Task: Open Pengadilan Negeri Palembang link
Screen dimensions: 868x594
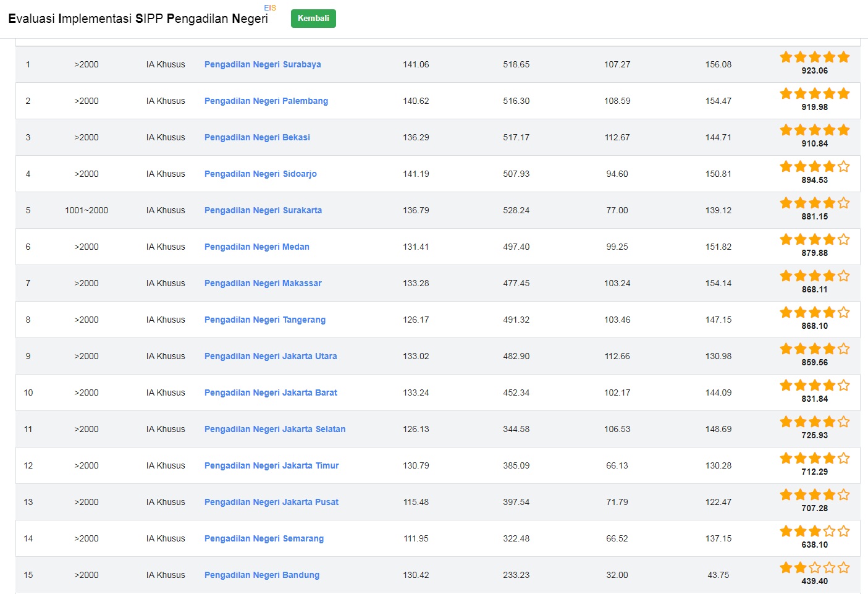Action: (x=266, y=101)
